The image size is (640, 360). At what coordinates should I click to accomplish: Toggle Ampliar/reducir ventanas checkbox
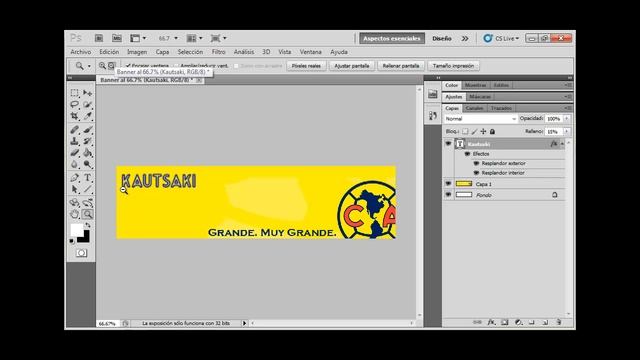[177, 66]
